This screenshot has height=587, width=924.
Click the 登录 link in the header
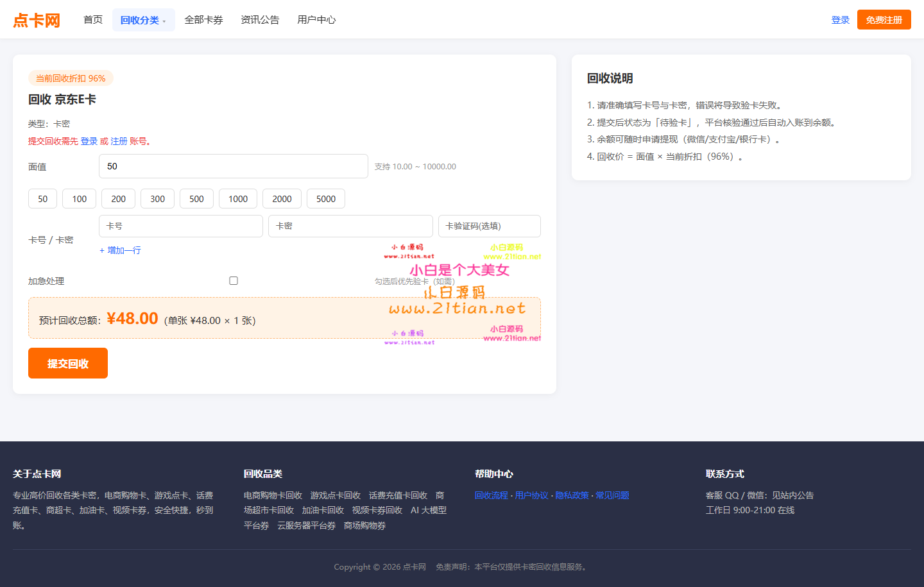coord(841,20)
